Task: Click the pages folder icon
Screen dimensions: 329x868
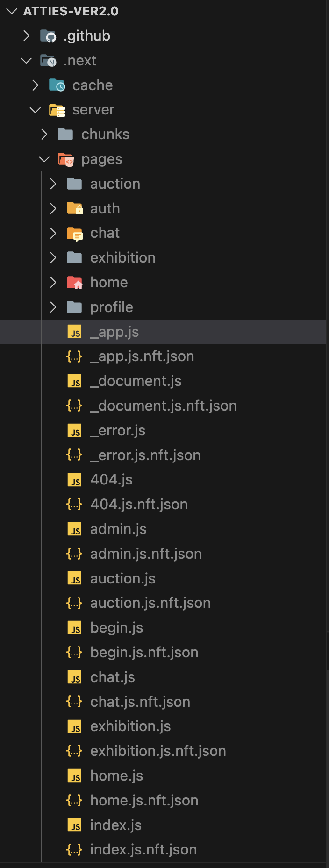Action: click(66, 159)
